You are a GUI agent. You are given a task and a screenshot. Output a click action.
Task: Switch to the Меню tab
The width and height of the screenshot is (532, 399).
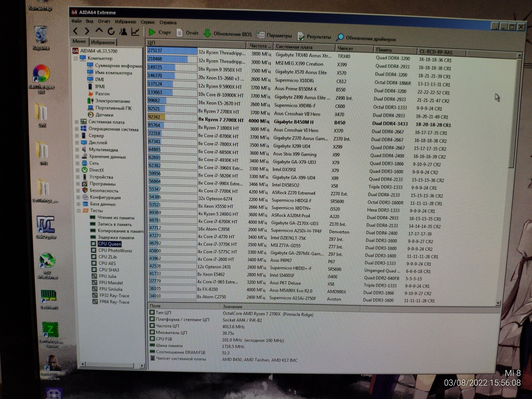point(79,42)
